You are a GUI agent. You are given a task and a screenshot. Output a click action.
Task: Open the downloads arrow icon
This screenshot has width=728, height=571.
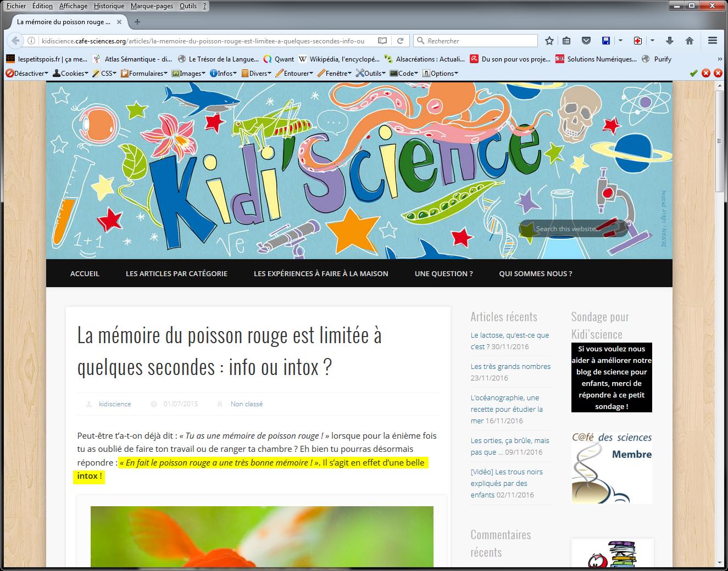pos(669,41)
